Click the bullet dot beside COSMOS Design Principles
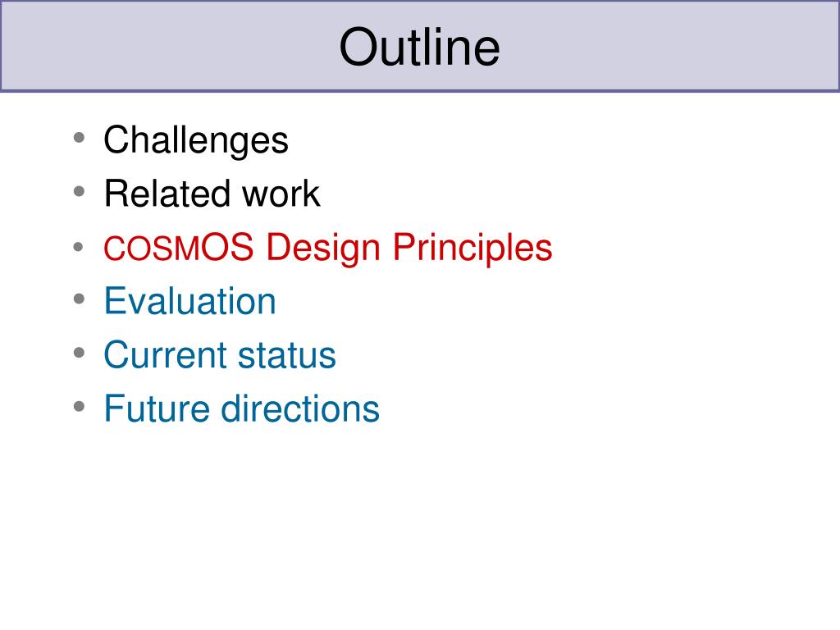Image resolution: width=840 pixels, height=630 pixels. (x=79, y=247)
